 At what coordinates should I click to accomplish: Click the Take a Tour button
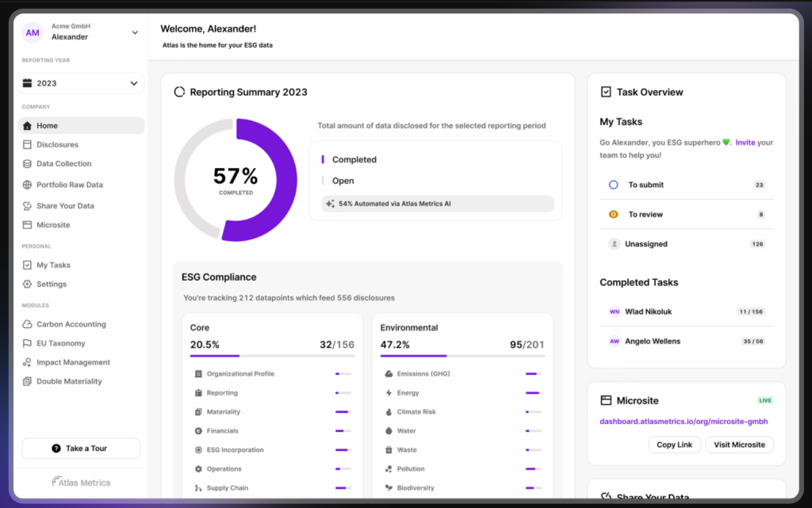pos(82,449)
